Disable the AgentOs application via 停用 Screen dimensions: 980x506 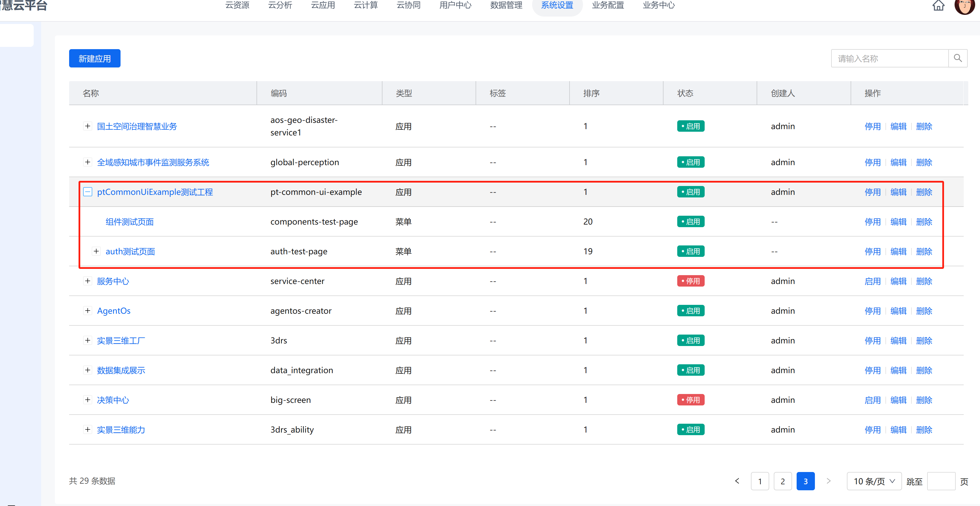point(872,311)
